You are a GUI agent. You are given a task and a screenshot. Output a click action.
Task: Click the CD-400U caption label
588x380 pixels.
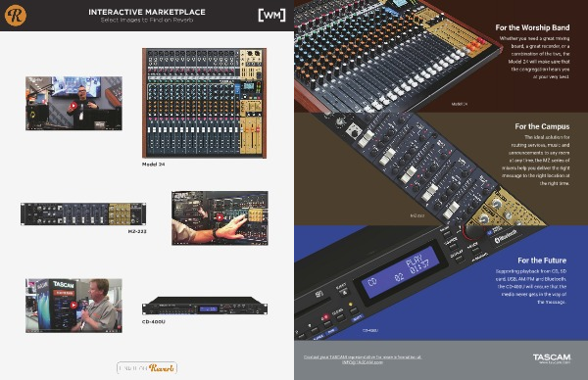coord(154,322)
